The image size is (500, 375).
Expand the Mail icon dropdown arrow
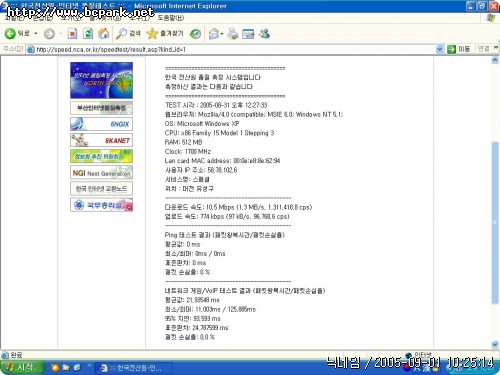(x=222, y=34)
